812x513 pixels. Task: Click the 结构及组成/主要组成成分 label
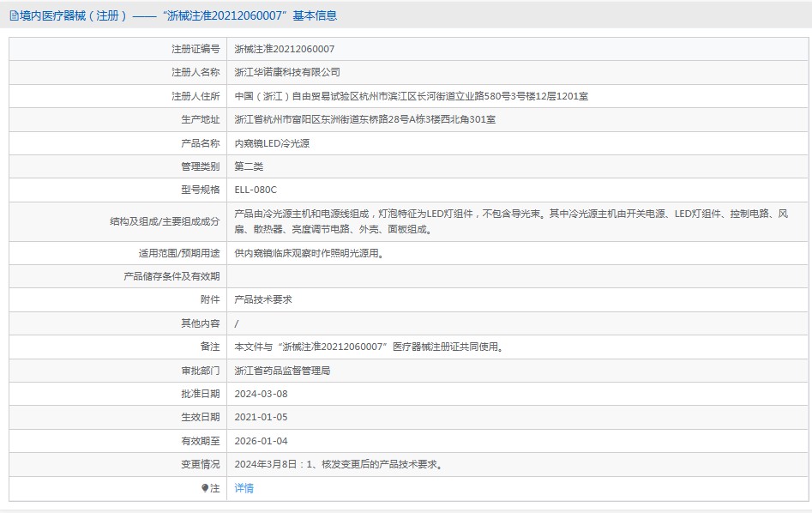click(x=165, y=222)
